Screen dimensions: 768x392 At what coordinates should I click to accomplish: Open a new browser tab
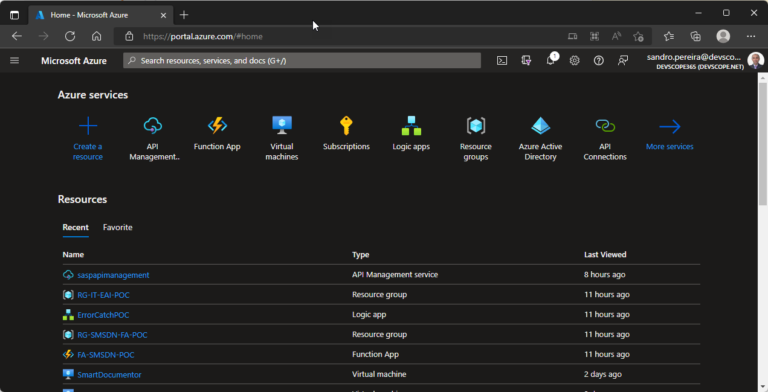coord(184,15)
